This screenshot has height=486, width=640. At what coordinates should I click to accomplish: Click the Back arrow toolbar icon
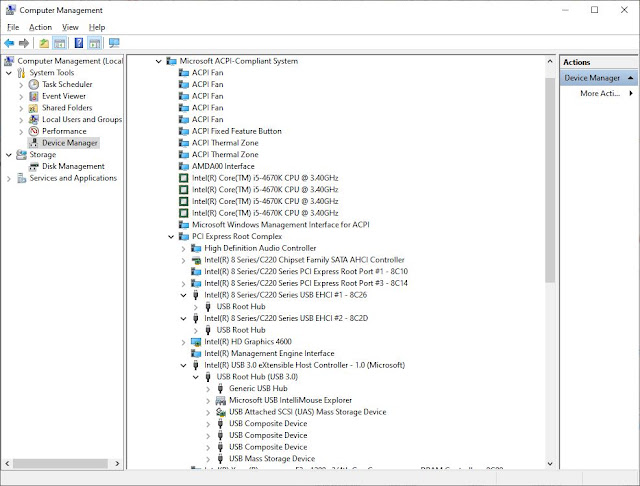point(9,43)
